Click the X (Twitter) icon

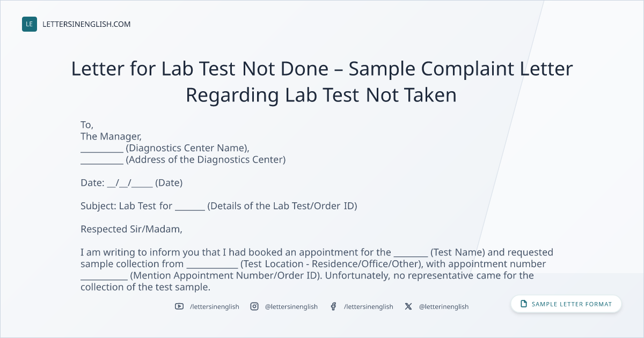[x=408, y=306]
